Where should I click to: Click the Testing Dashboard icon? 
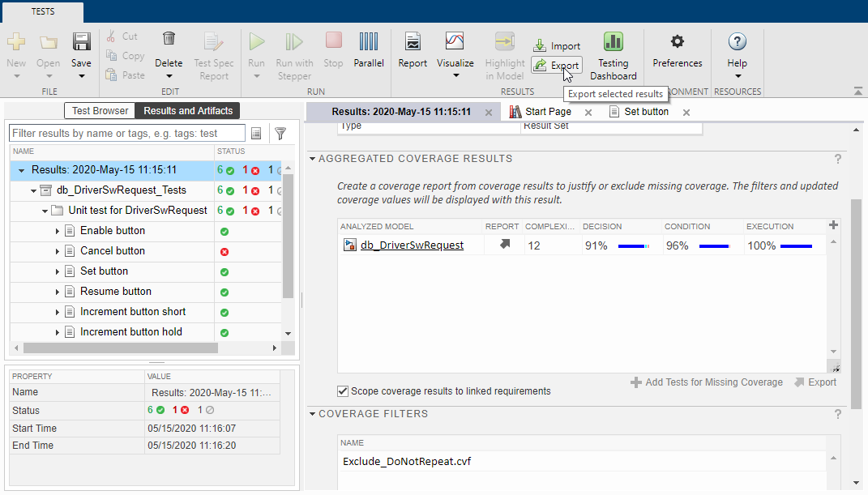pyautogui.click(x=613, y=42)
